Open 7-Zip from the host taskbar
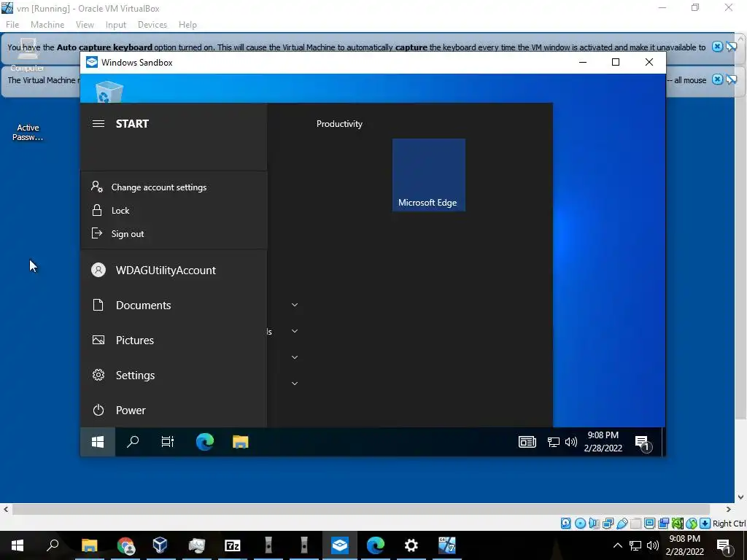The image size is (747, 560). point(233,545)
